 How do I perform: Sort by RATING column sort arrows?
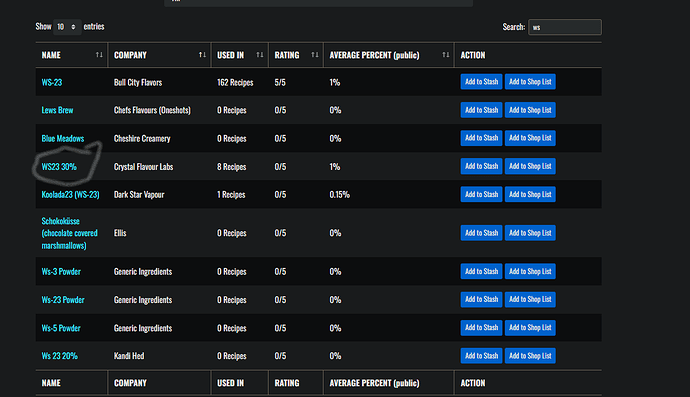pos(315,55)
